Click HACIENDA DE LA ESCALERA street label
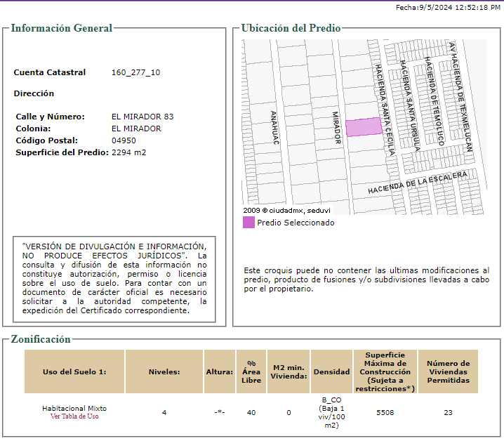Image resolution: width=504 pixels, height=441 pixels. pos(418,183)
